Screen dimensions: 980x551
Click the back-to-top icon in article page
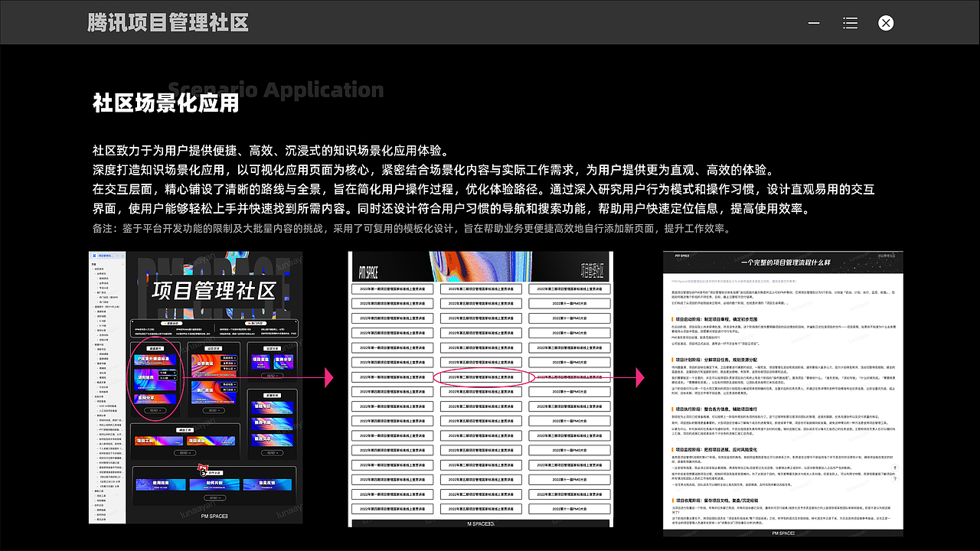pyautogui.click(x=895, y=468)
